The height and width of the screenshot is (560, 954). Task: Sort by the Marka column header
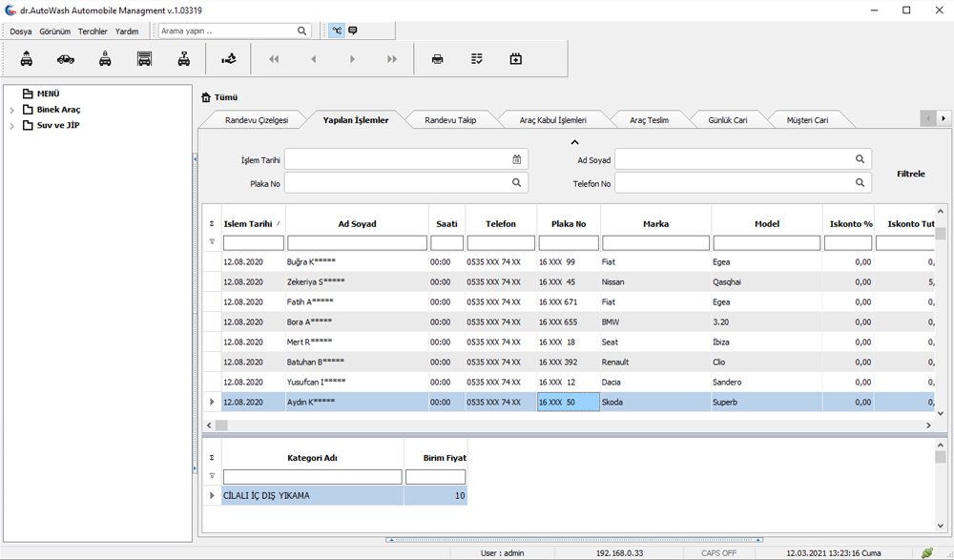pos(655,224)
